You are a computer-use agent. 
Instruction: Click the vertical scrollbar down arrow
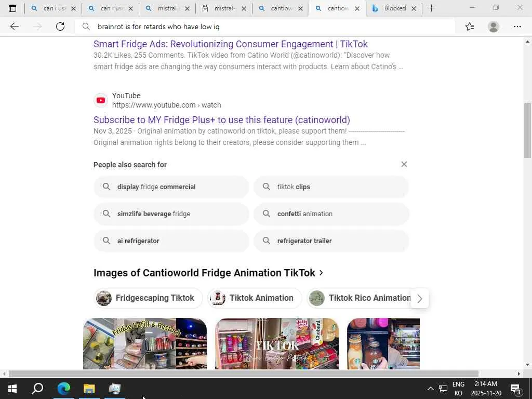[527, 365]
